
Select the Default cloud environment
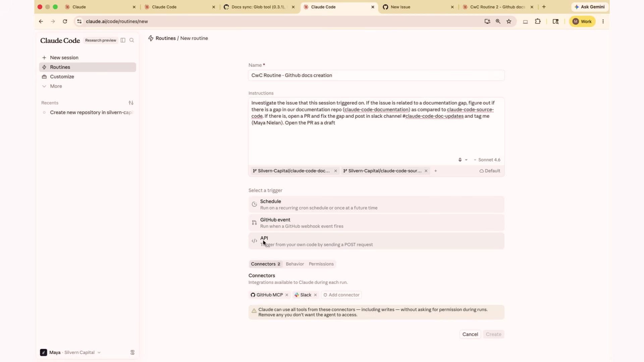point(490,171)
